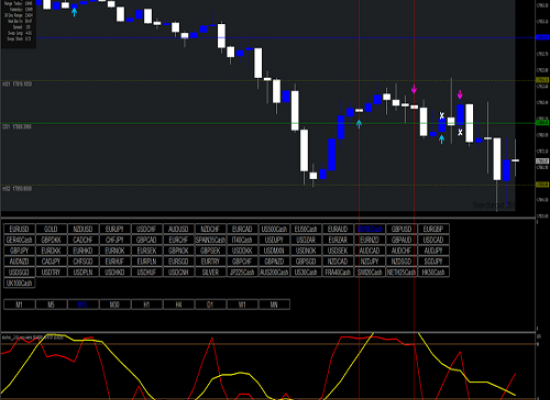The height and width of the screenshot is (400, 550).
Task: Open the SILVER symbol chart
Action: pos(210,272)
